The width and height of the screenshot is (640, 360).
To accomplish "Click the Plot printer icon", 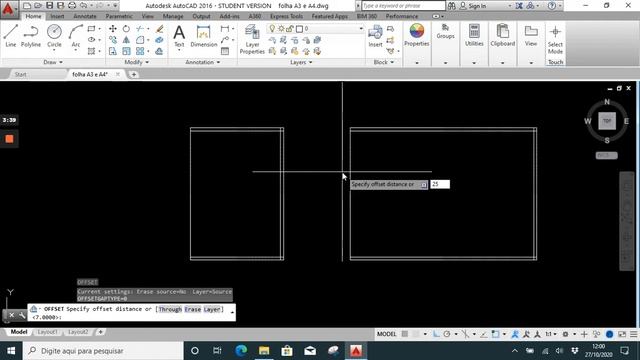I will click(x=72, y=6).
